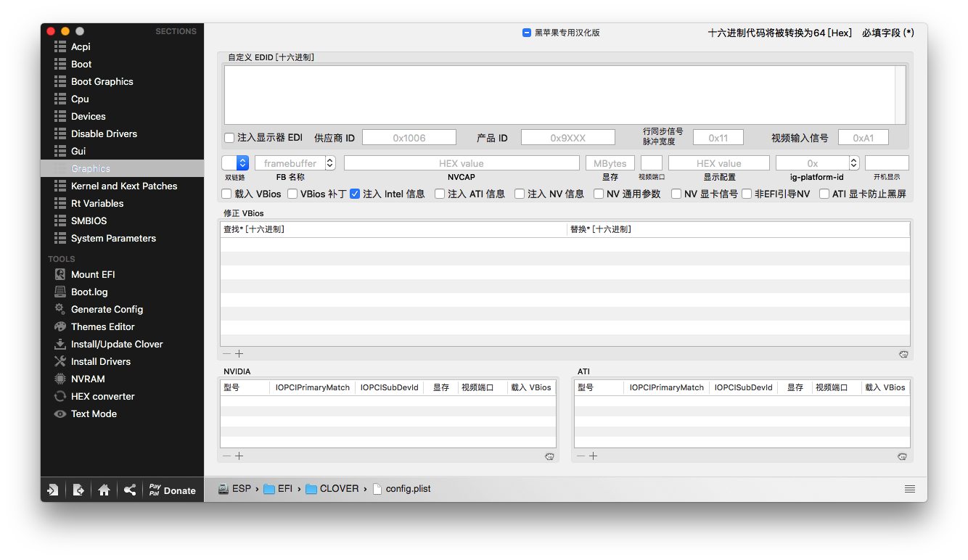Toggle 非EFI引导NV checkbox

747,194
